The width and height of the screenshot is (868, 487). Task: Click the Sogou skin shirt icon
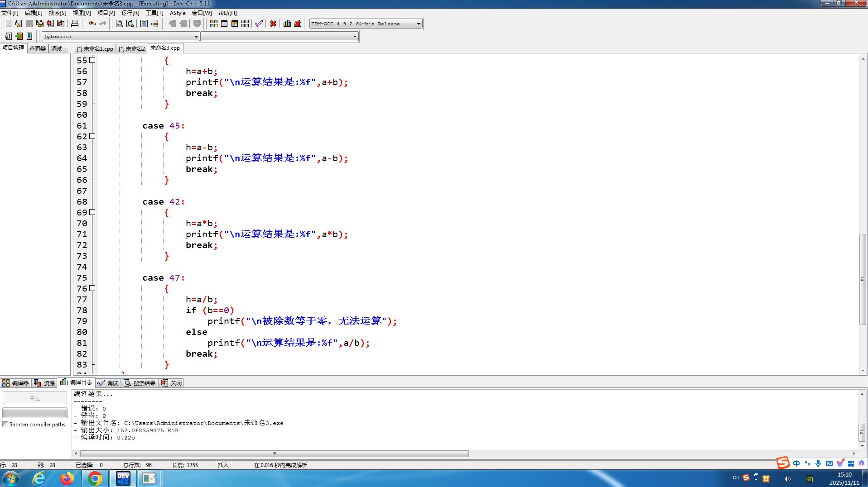tap(840, 463)
